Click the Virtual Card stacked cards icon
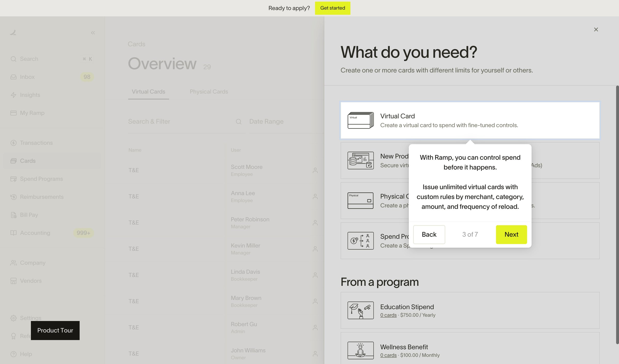The height and width of the screenshot is (364, 619). (x=361, y=120)
